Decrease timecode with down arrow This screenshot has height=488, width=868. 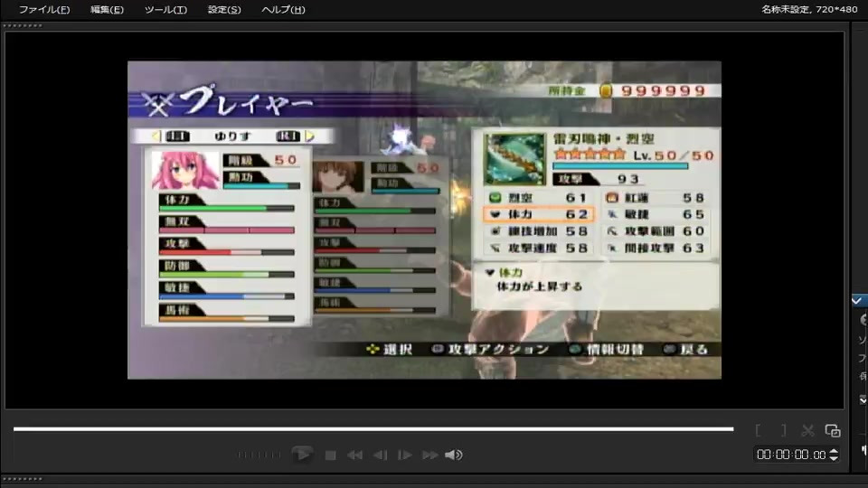point(834,459)
